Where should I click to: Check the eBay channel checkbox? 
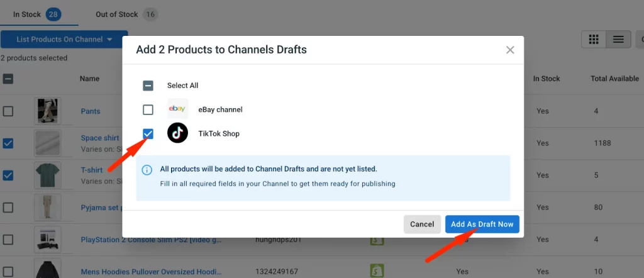pos(148,109)
